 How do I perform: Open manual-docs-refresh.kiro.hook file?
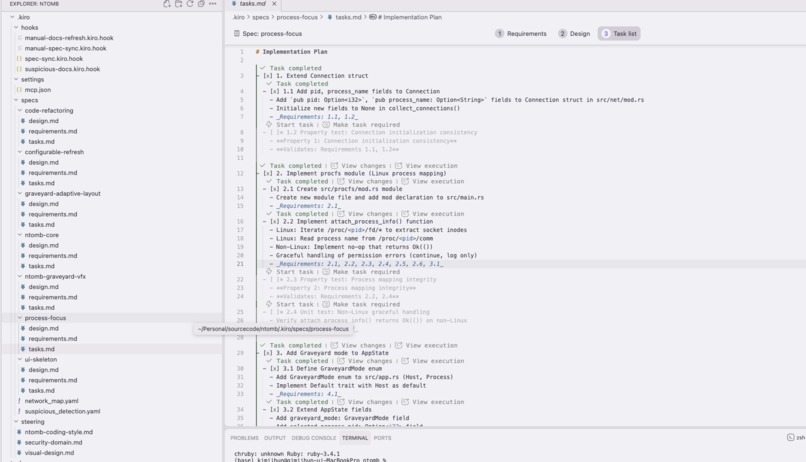[69, 38]
